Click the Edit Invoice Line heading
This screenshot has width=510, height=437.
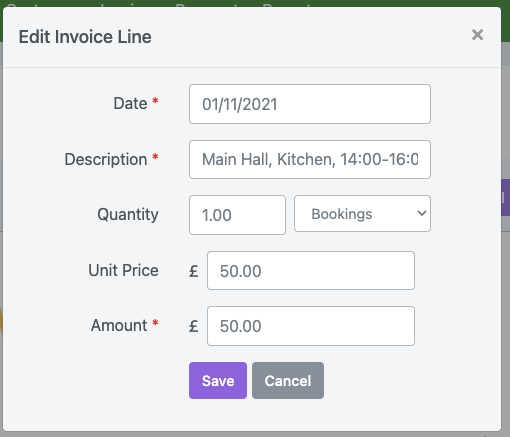point(85,37)
